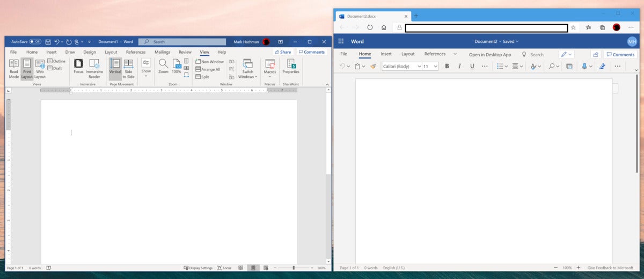Click the Document2 - Saved title in Word Online
The width and height of the screenshot is (644, 279).
pos(496,41)
